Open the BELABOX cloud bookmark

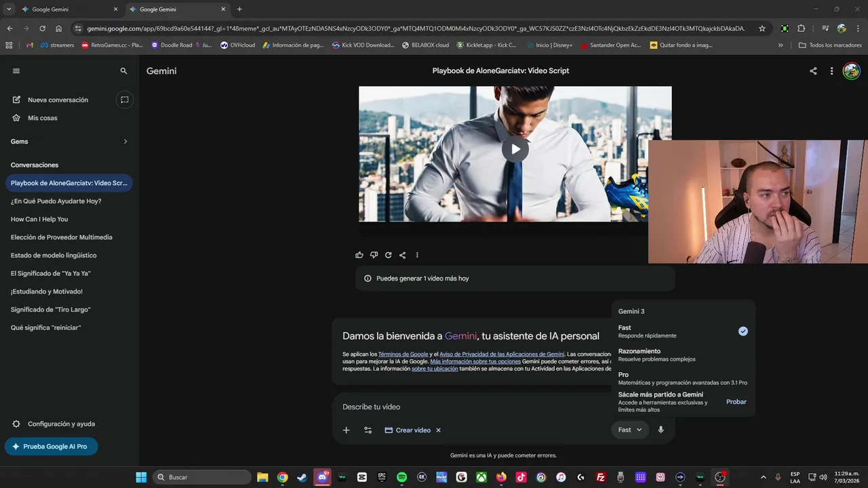425,45
